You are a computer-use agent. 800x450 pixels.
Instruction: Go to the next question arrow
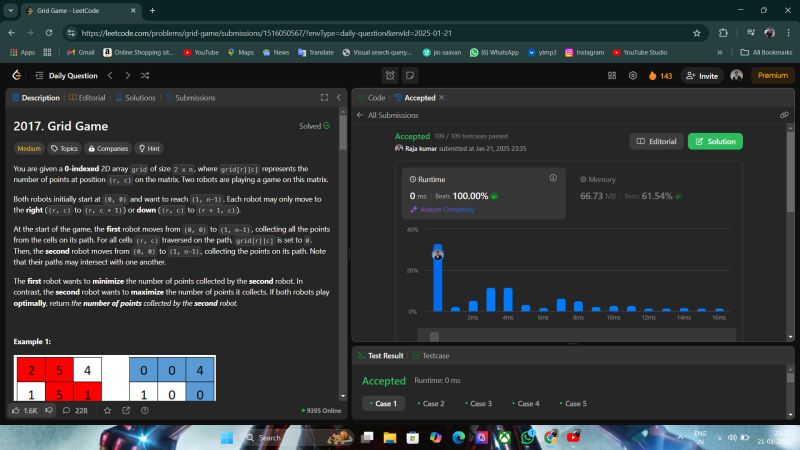click(x=128, y=76)
